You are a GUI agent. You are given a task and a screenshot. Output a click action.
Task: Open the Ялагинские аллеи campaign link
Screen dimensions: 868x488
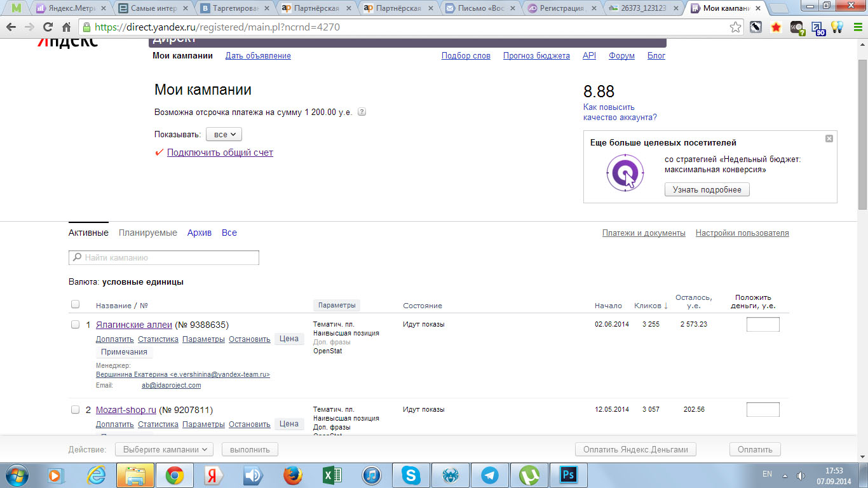(134, 325)
